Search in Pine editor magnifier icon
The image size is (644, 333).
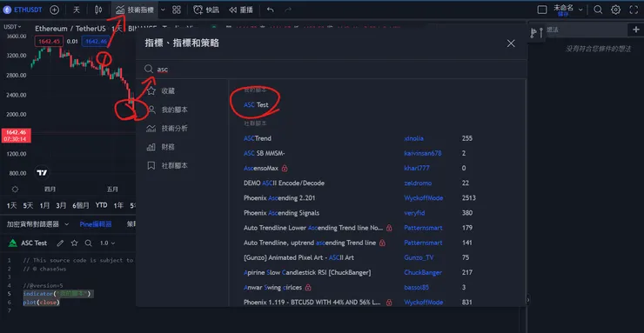pyautogui.click(x=88, y=243)
